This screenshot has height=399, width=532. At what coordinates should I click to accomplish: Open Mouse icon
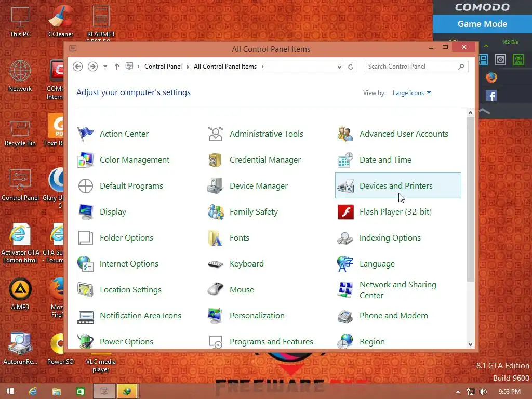click(216, 290)
